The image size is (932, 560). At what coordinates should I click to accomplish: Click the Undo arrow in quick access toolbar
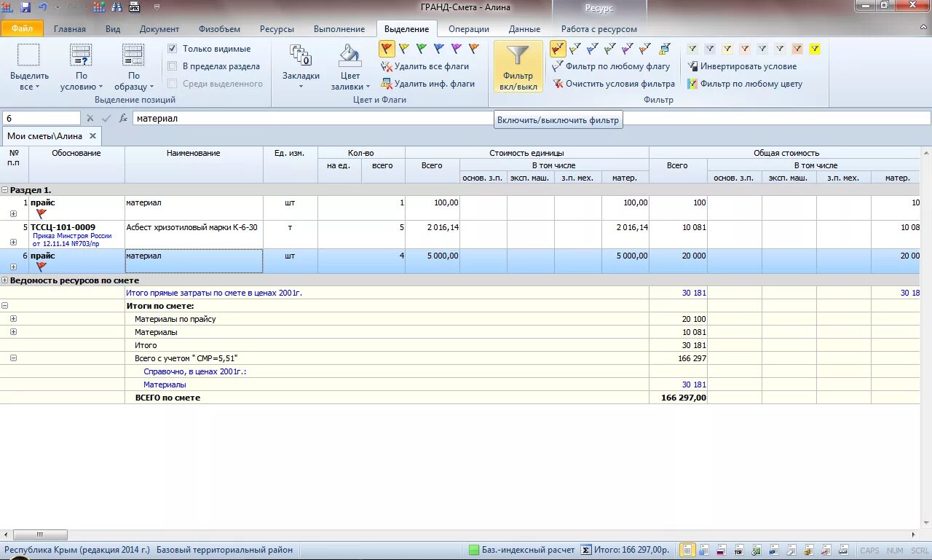[x=43, y=7]
